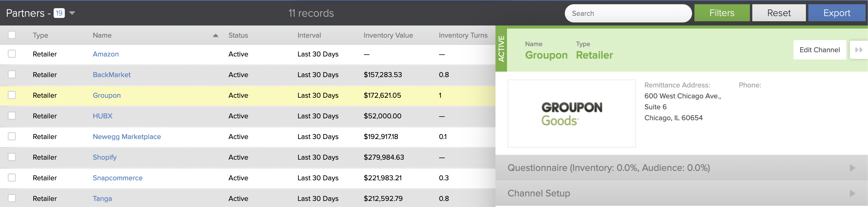Viewport: 868px width, 207px height.
Task: Export the partner records
Action: [837, 13]
